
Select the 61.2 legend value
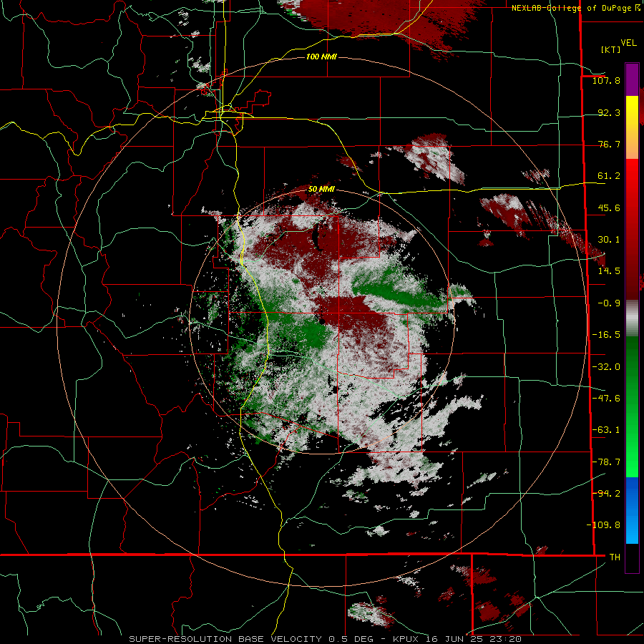tap(609, 176)
